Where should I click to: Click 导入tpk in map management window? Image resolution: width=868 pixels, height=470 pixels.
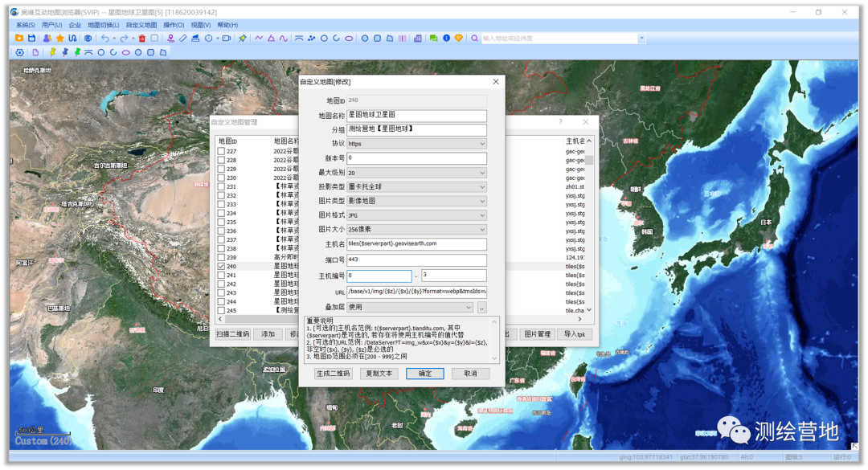tap(575, 334)
